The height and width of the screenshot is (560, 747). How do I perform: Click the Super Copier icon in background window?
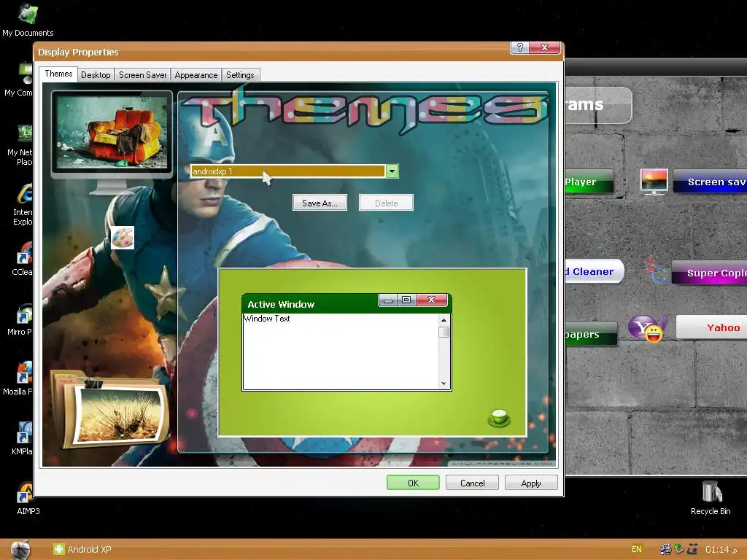point(656,271)
